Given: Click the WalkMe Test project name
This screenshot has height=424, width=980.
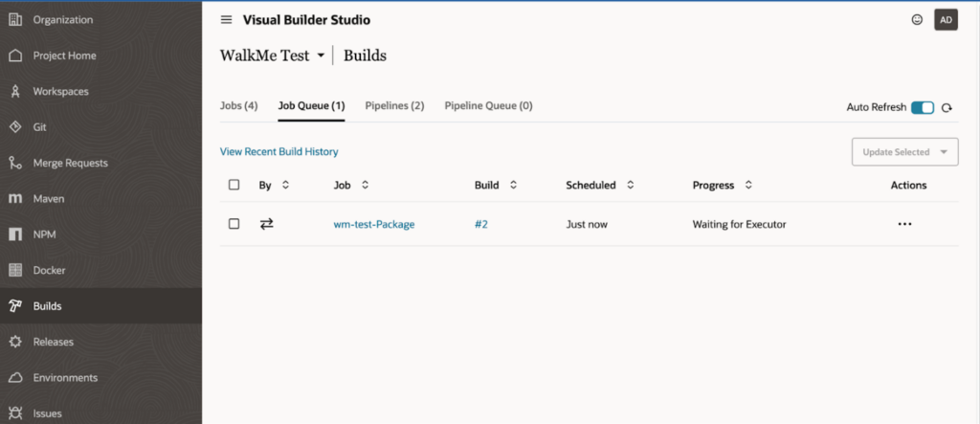Looking at the screenshot, I should pyautogui.click(x=264, y=56).
